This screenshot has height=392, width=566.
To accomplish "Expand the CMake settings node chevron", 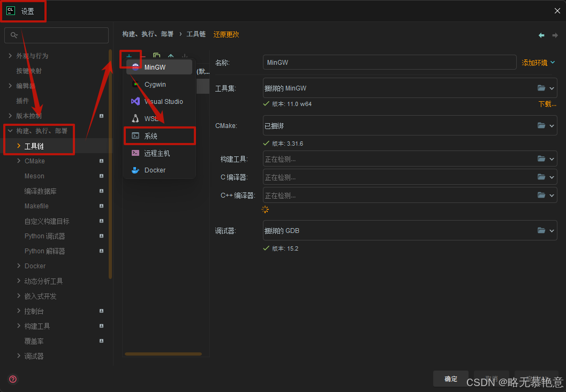I will [x=19, y=161].
